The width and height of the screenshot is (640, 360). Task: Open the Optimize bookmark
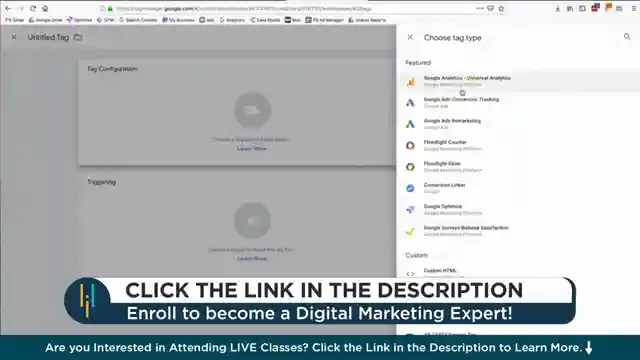coord(80,20)
